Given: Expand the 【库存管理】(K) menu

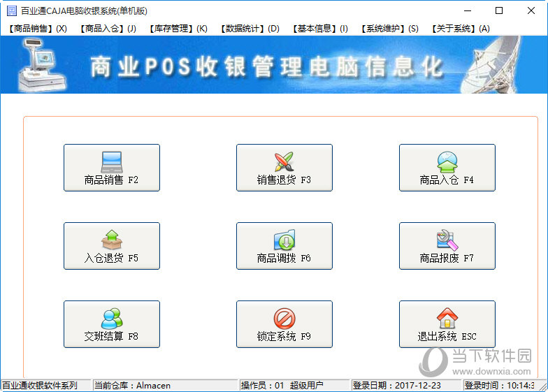Looking at the screenshot, I should click(178, 29).
